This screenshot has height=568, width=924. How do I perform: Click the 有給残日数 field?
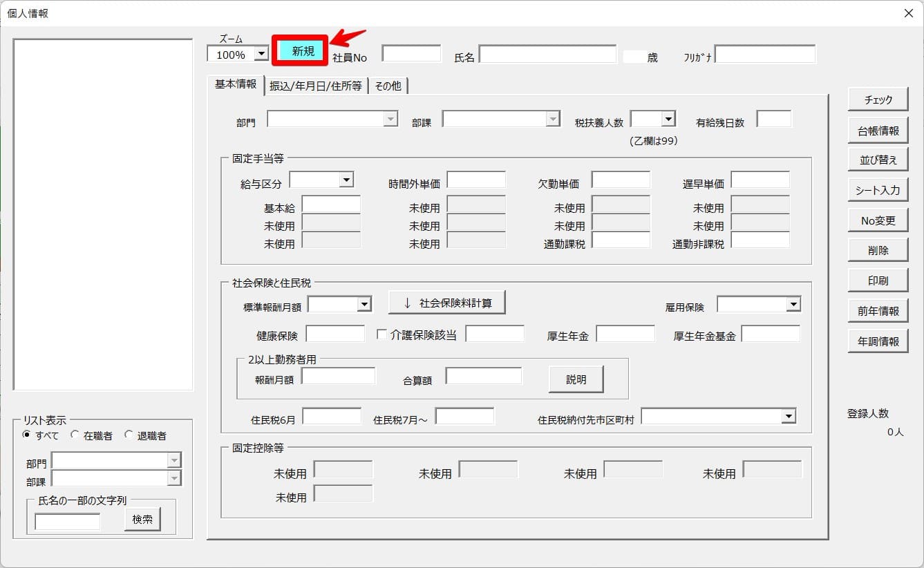coord(774,120)
